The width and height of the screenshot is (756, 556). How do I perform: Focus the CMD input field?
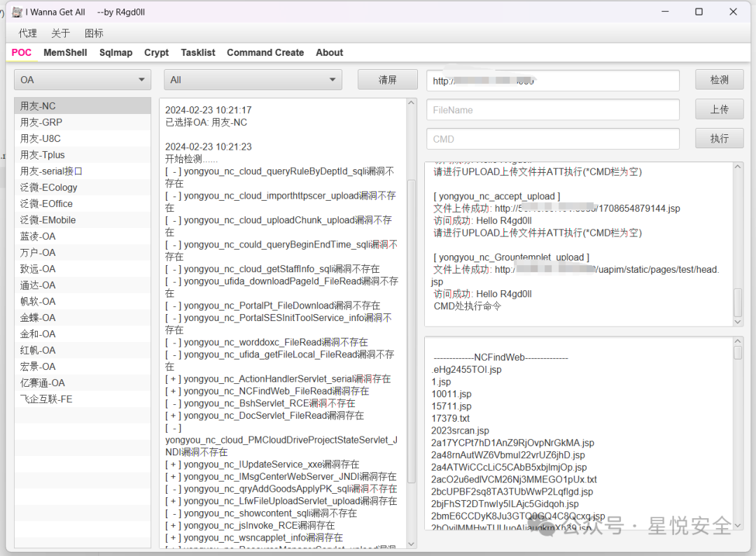pyautogui.click(x=553, y=139)
